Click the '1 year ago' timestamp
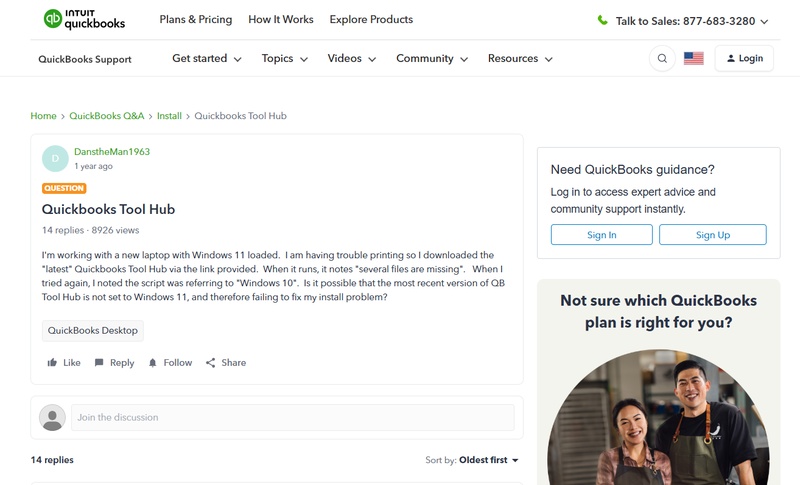 point(93,166)
